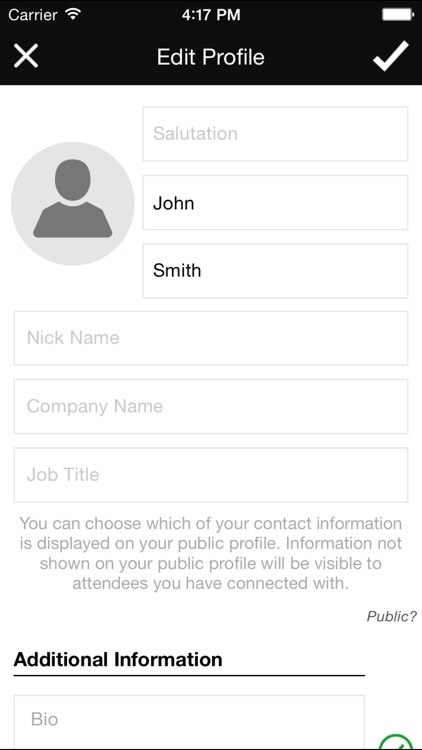422x750 pixels.
Task: Tap the 4:17 PM clock
Action: (211, 15)
